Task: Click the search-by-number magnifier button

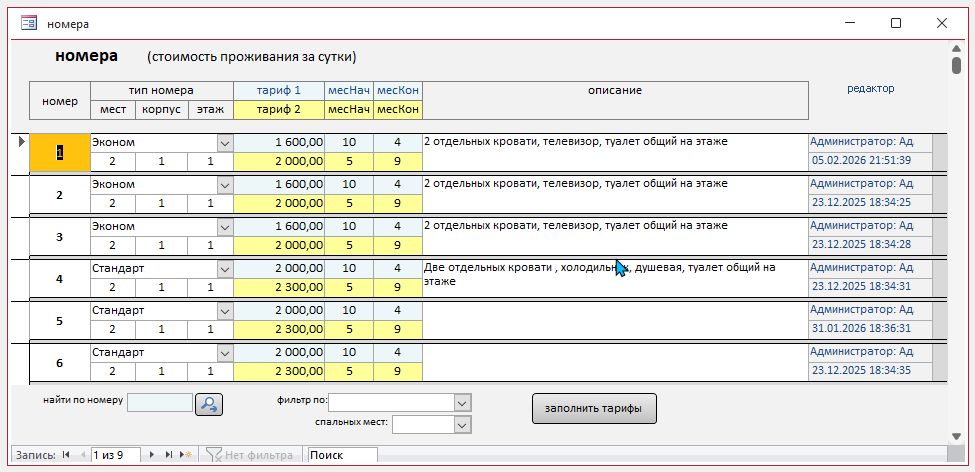Action: [x=209, y=404]
